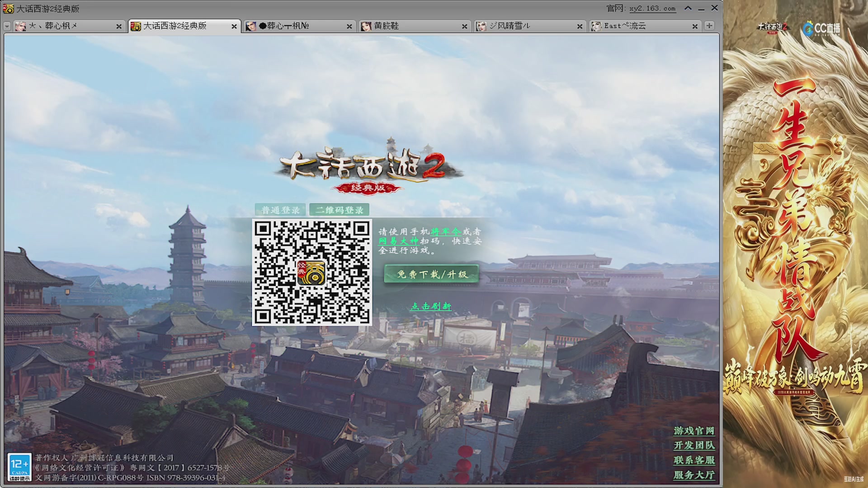
Task: Close the East流云 tab
Action: (695, 27)
